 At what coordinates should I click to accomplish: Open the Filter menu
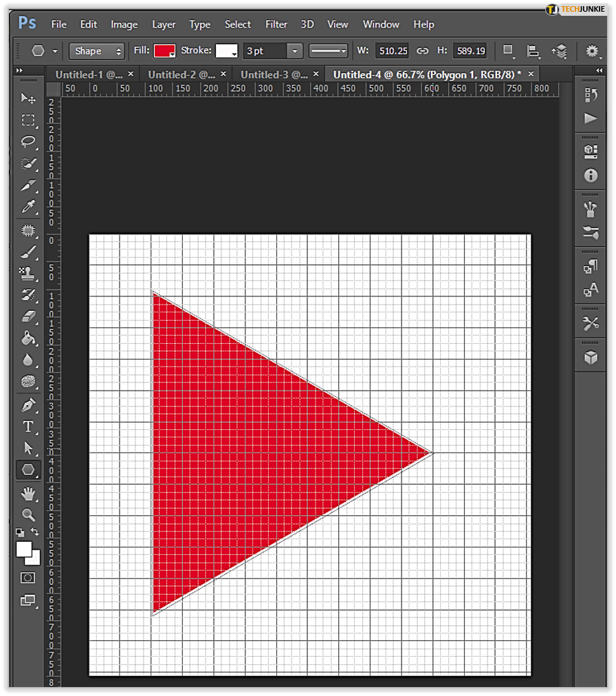click(x=276, y=24)
